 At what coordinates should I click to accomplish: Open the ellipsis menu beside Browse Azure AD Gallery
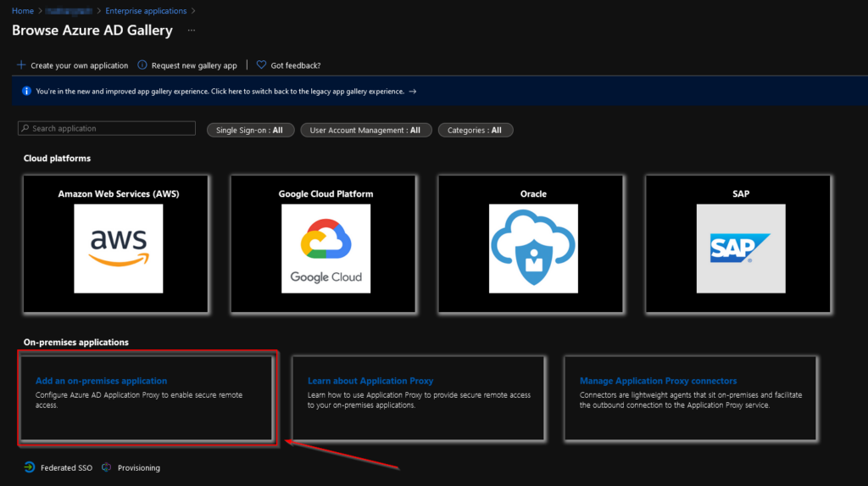[x=192, y=30]
